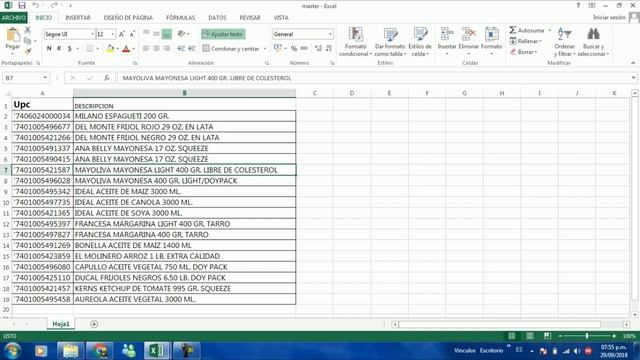Click the Save icon in quick access toolbar

coord(22,6)
